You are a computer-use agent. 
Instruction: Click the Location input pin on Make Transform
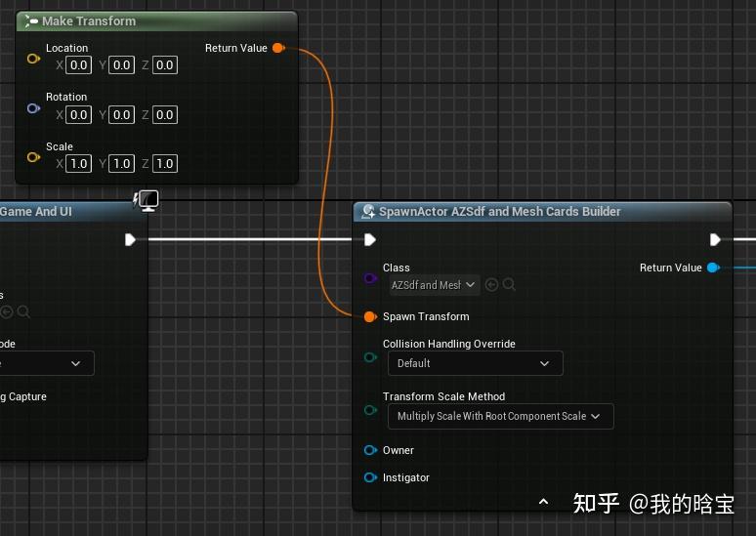33,59
